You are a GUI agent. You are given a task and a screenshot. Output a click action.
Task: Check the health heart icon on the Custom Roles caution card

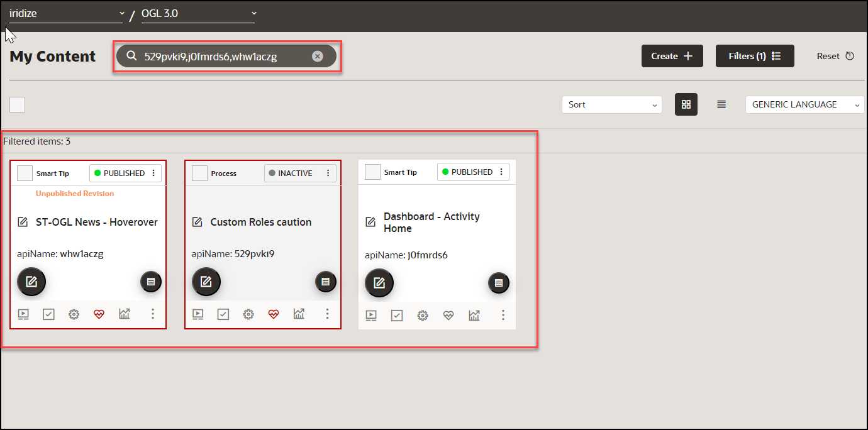(274, 314)
